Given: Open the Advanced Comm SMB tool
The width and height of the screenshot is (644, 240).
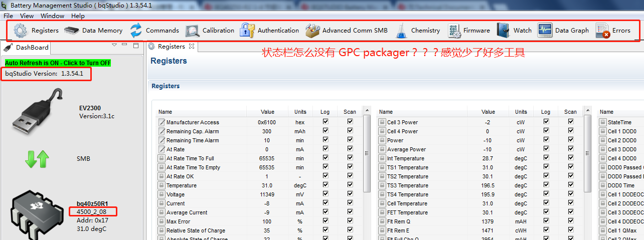Looking at the screenshot, I should coord(347,31).
